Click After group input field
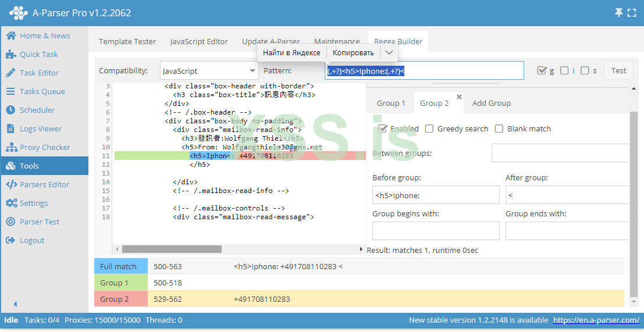This screenshot has width=644, height=332. 567,195
